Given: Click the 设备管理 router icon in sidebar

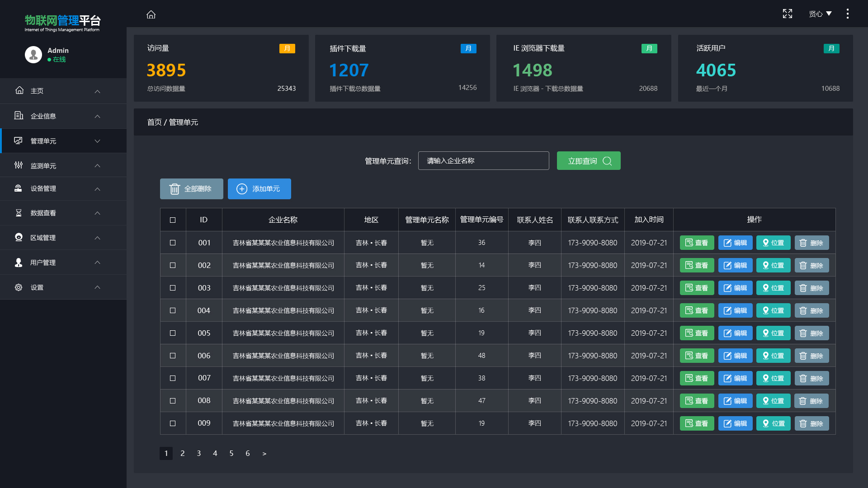Looking at the screenshot, I should click(x=19, y=188).
